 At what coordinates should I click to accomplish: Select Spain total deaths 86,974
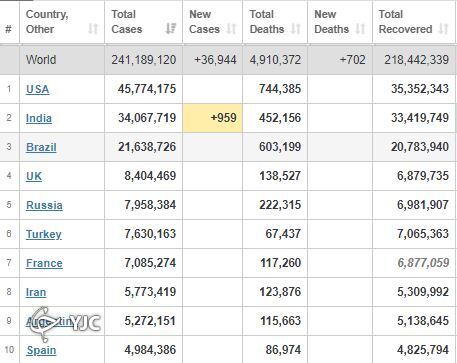(x=283, y=350)
